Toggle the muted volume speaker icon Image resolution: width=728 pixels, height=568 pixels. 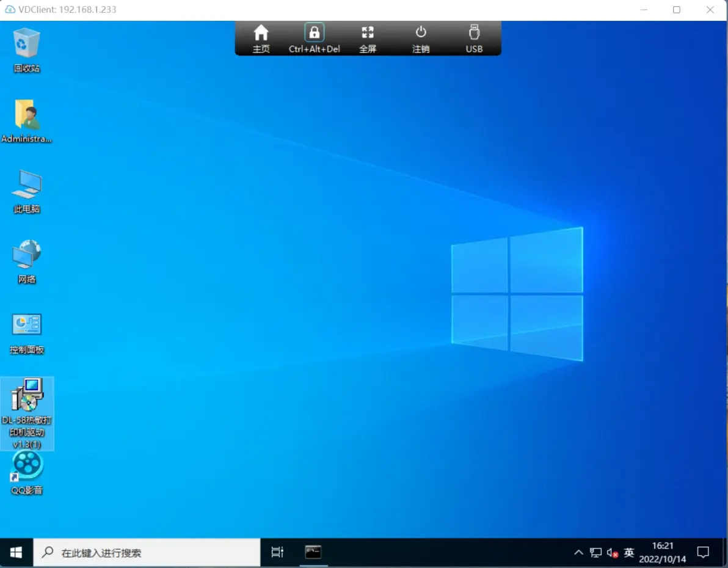[613, 553]
